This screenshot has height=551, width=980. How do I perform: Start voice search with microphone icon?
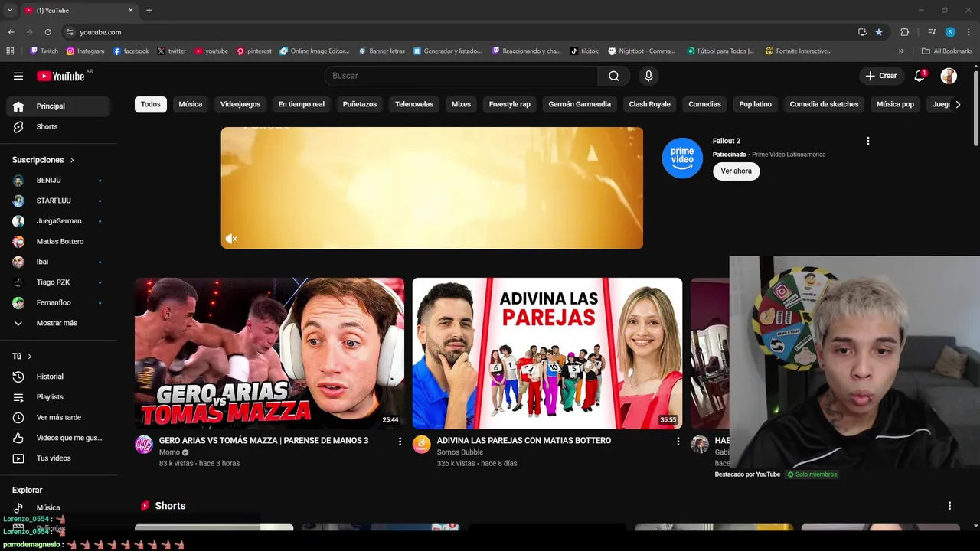(648, 76)
